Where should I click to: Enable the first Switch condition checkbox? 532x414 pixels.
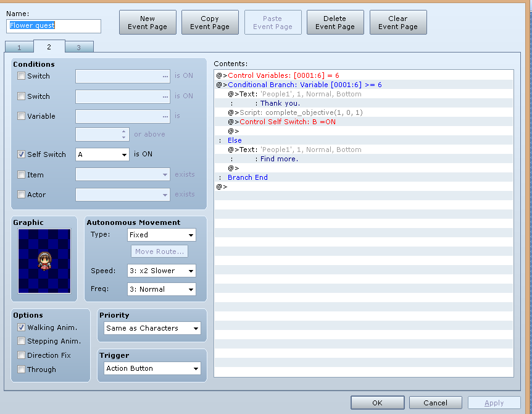pos(22,76)
